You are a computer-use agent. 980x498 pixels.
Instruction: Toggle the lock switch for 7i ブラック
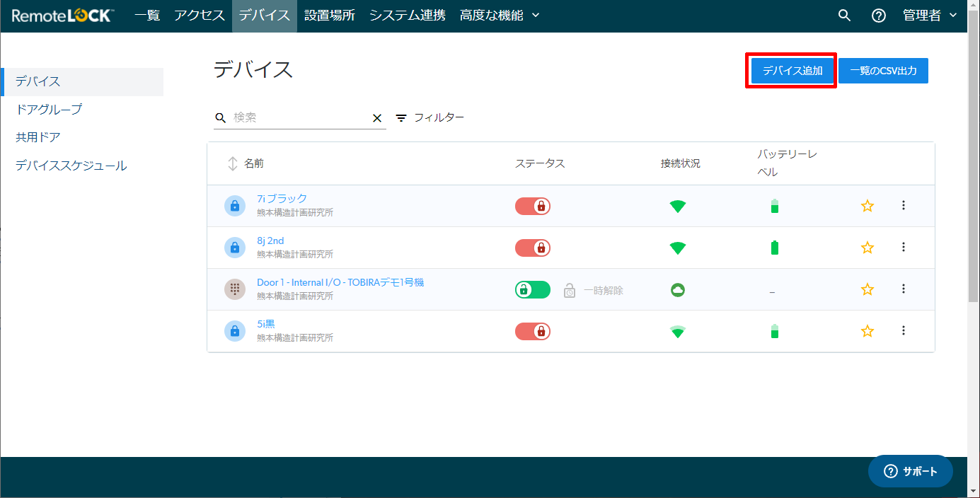point(533,206)
